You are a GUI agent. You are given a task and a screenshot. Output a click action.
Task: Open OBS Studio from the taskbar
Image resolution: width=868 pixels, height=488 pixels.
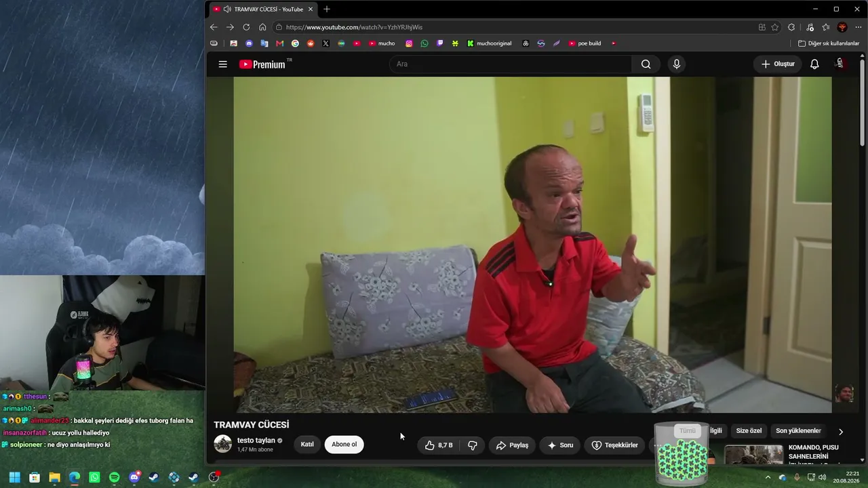(x=214, y=477)
